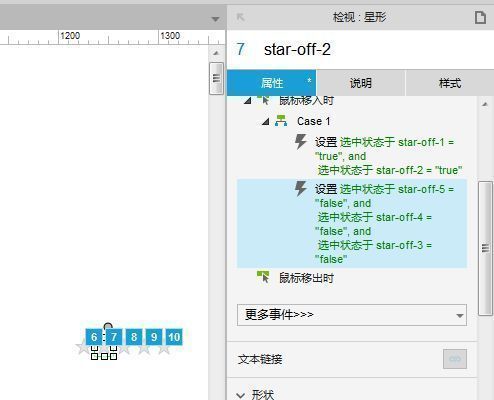Click the rotation handle above selected star
The height and width of the screenshot is (400, 494).
click(108, 326)
